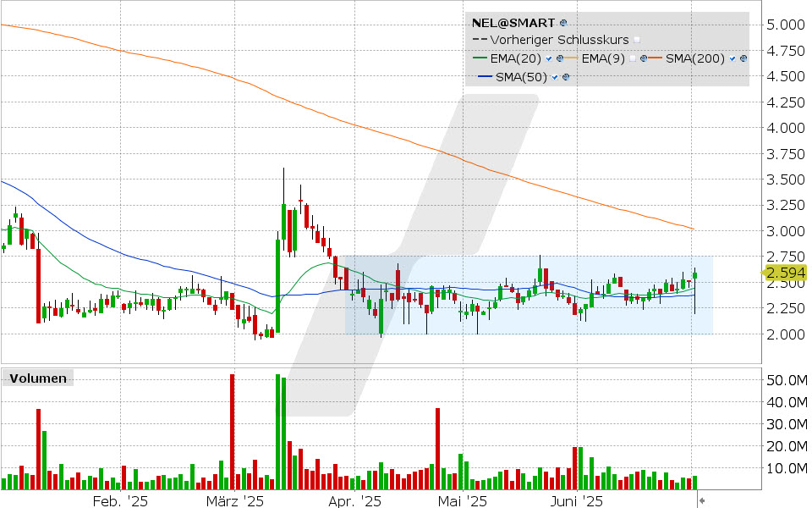Click the orange SMA(200) legend line swatch

(655, 58)
